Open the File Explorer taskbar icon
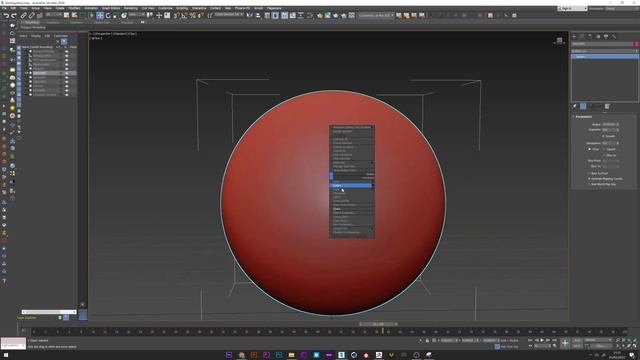 coord(291,355)
